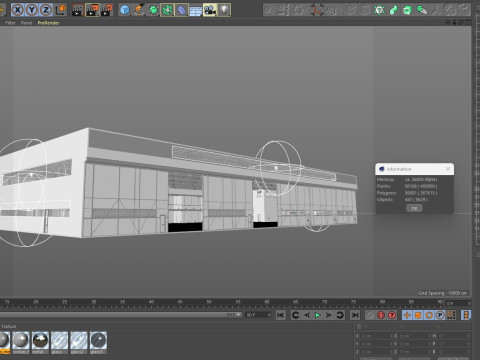The height and width of the screenshot is (360, 480).
Task: Click the viewport move camera icon
Action: [448, 22]
